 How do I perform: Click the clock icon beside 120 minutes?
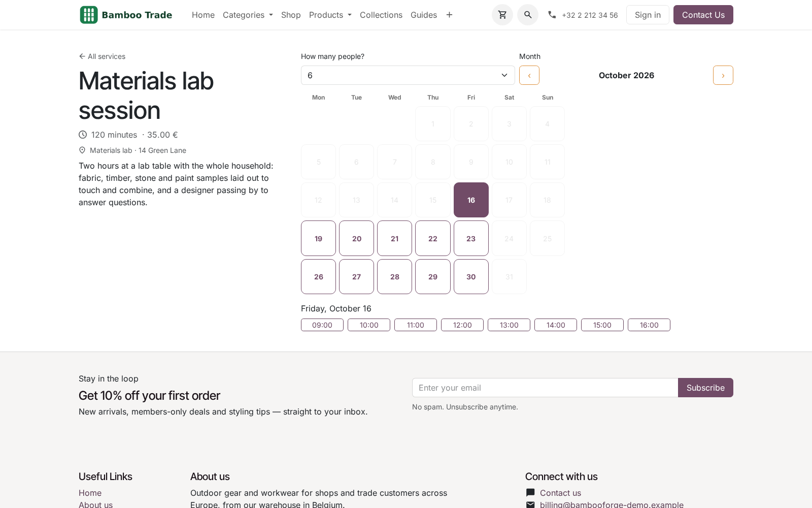click(83, 135)
